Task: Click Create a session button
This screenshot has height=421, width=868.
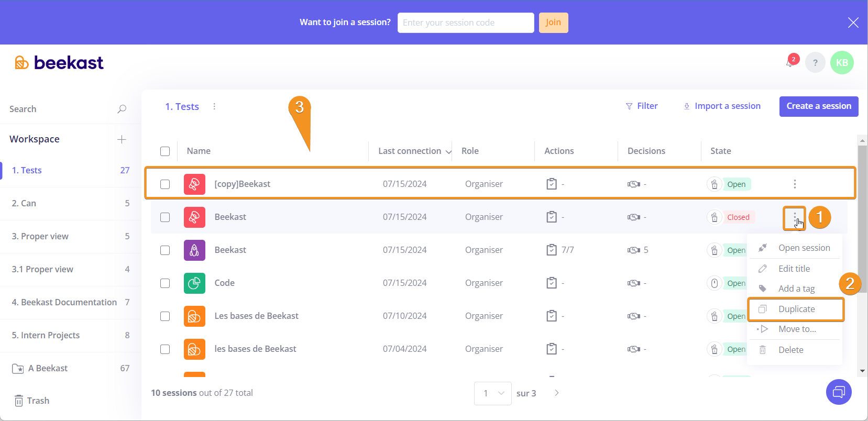Action: (x=819, y=106)
